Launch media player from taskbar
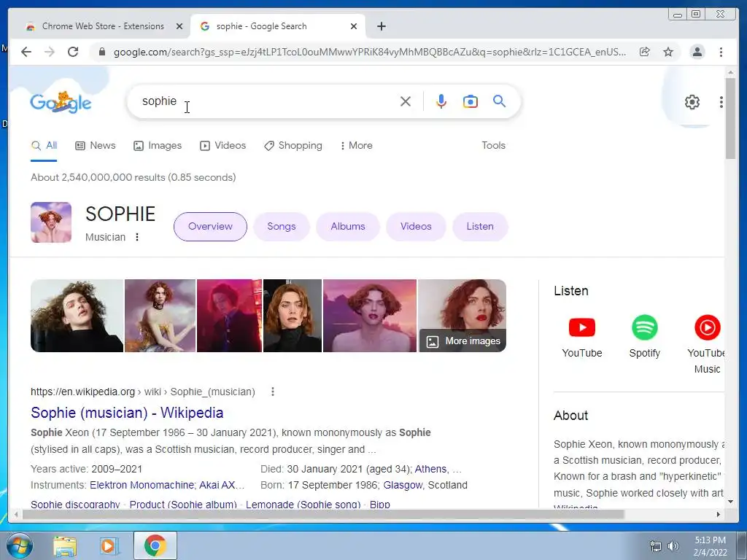This screenshot has height=560, width=747. coord(109,545)
